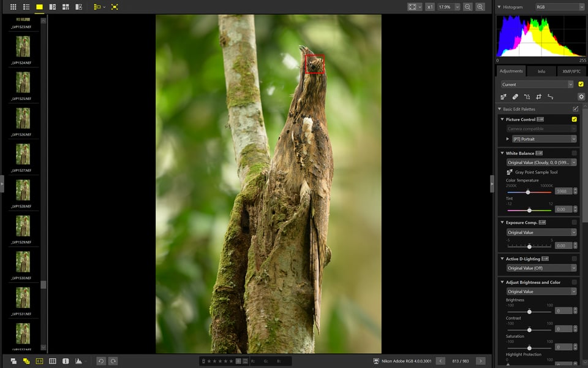Click the Gray Point Sample Tool label

[537, 172]
